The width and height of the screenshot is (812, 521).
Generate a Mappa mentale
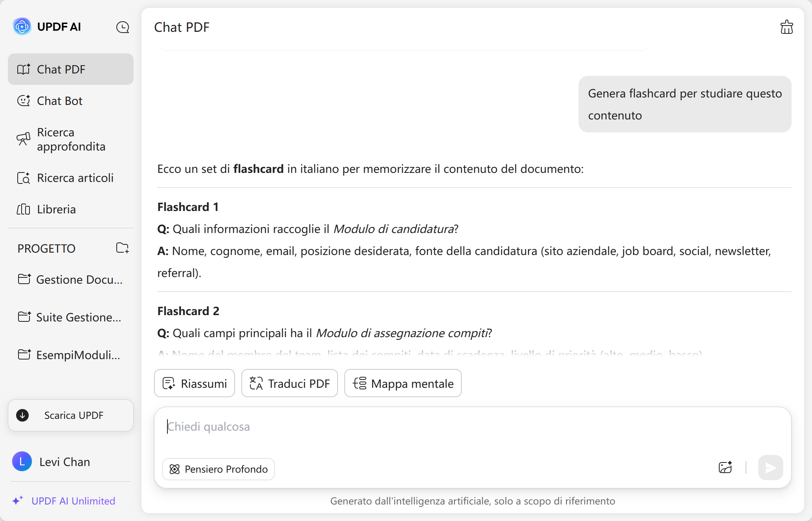point(402,383)
